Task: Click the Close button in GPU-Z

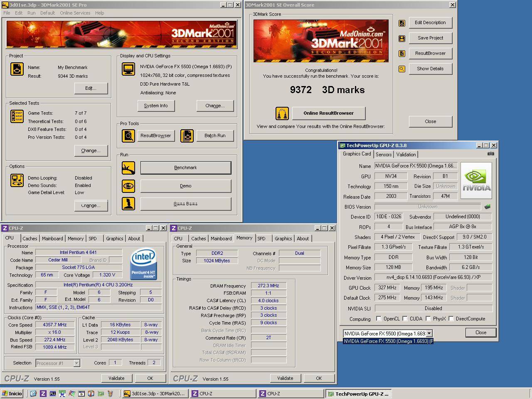Action: [481, 332]
